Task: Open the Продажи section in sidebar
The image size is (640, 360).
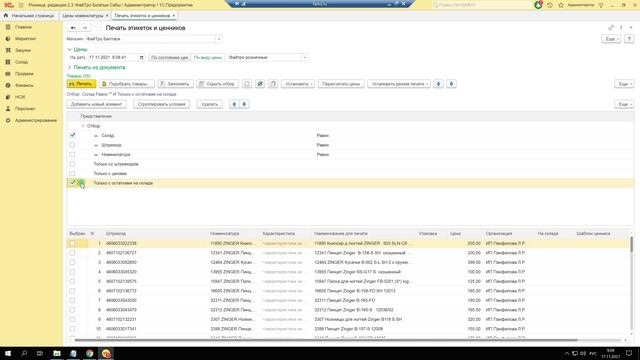Action: tap(24, 74)
